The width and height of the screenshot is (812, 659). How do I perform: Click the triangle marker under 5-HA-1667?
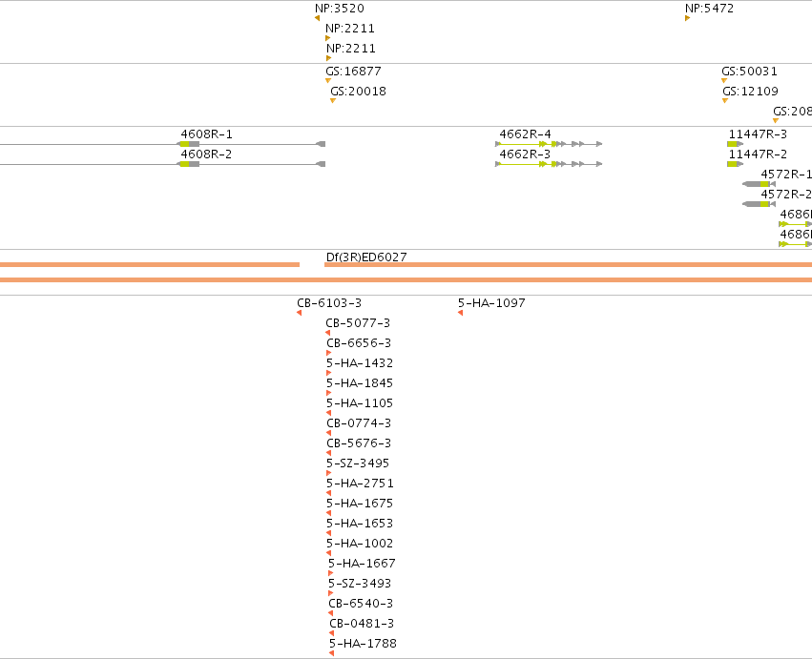pos(330,573)
